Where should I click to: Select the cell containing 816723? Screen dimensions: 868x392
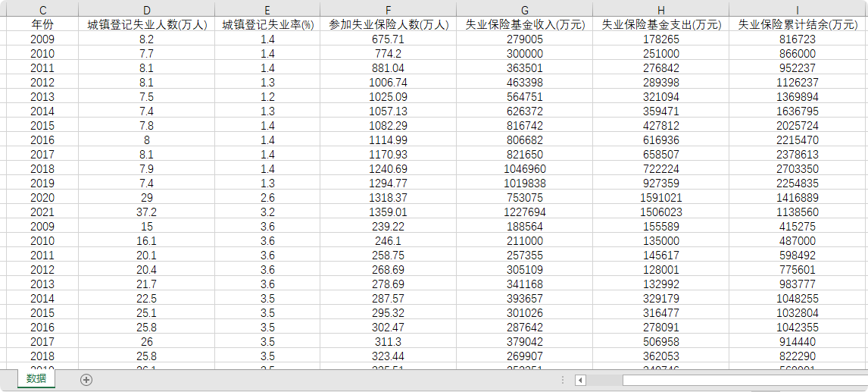798,39
